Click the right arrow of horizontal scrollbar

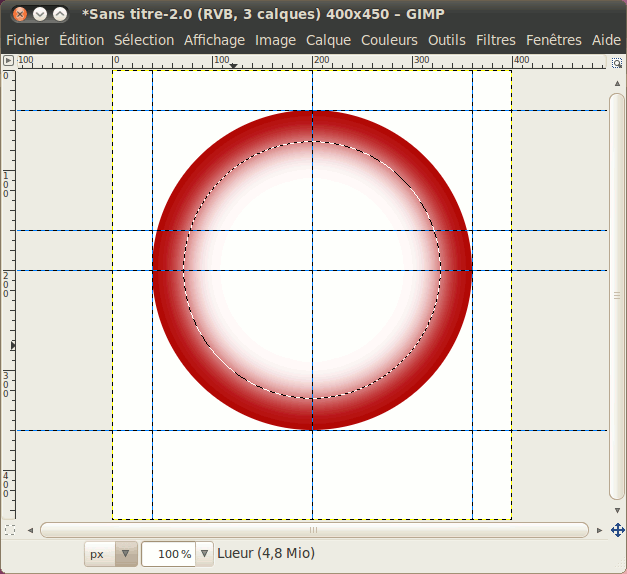pyautogui.click(x=599, y=530)
